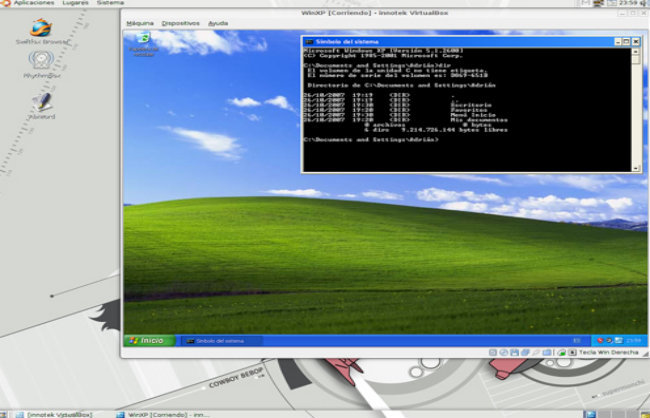The image size is (650, 418).
Task: Switch to innotek VirtualBox window in panel
Action: (x=55, y=412)
